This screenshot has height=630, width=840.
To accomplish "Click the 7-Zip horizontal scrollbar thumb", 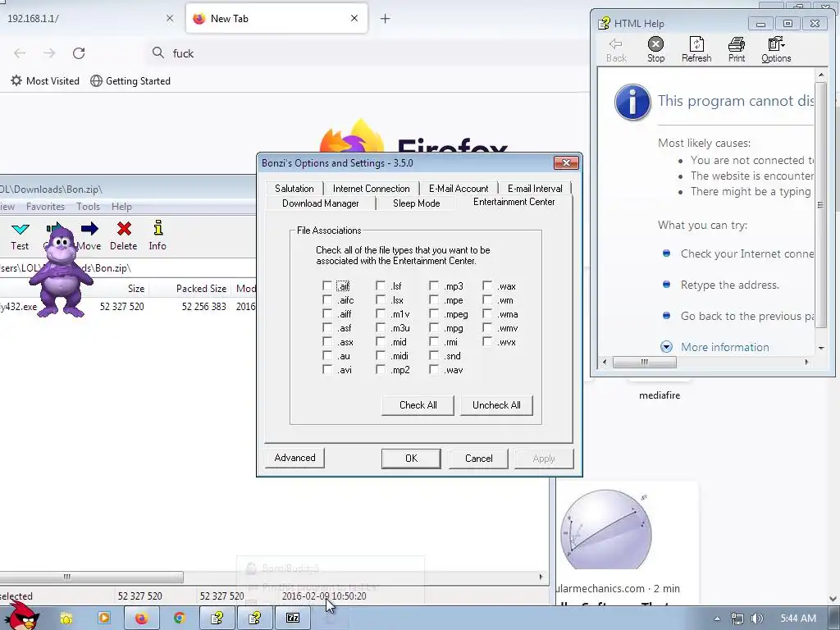I will (91, 577).
